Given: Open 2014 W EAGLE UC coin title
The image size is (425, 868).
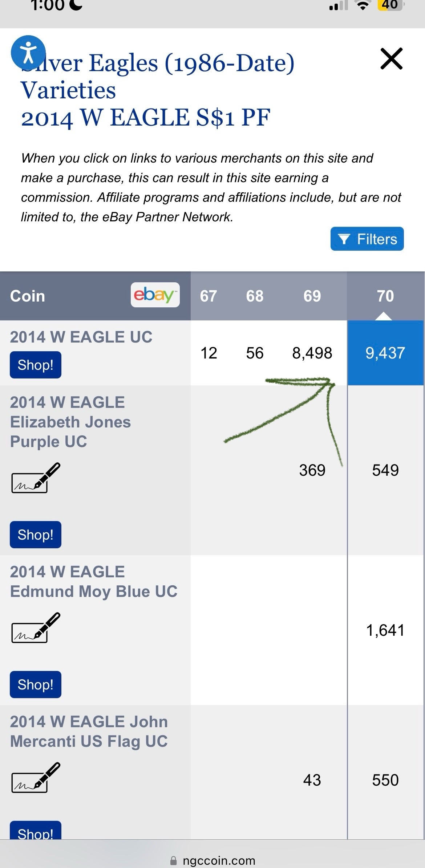Looking at the screenshot, I should [81, 337].
